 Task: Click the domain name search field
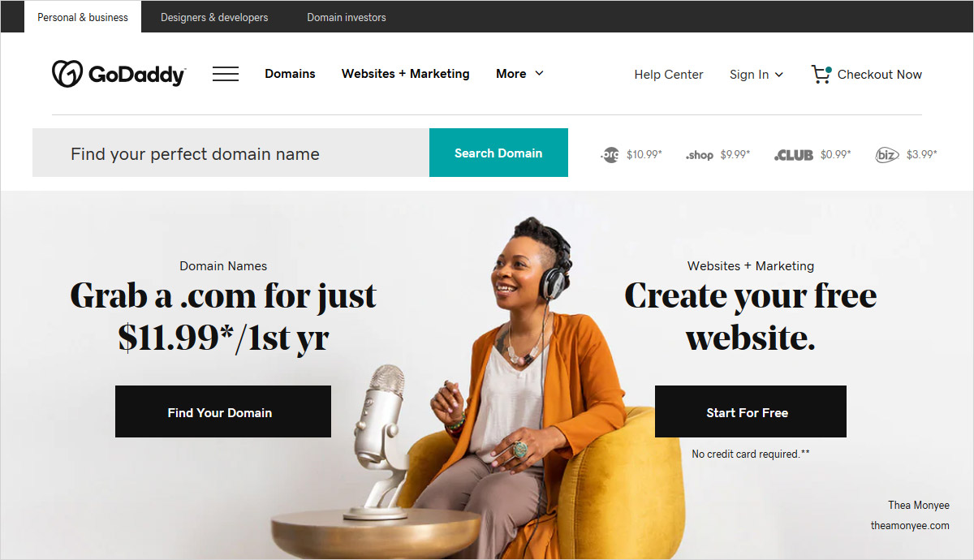(231, 153)
